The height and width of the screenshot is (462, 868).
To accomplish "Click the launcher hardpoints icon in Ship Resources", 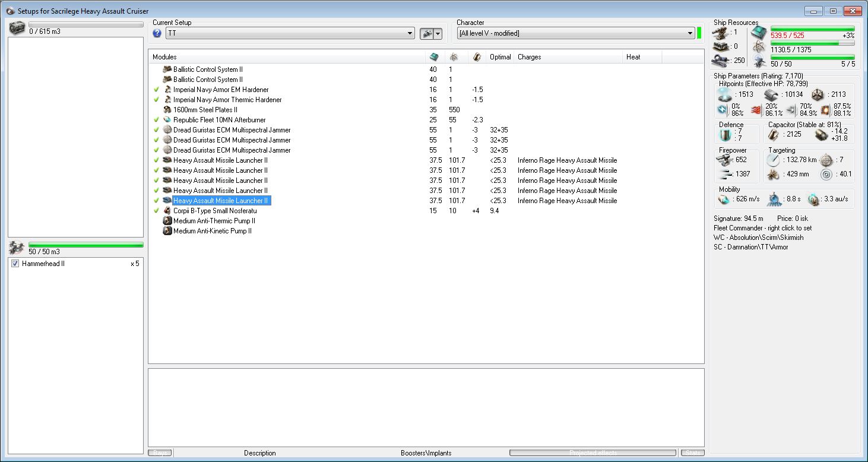I will tap(721, 46).
